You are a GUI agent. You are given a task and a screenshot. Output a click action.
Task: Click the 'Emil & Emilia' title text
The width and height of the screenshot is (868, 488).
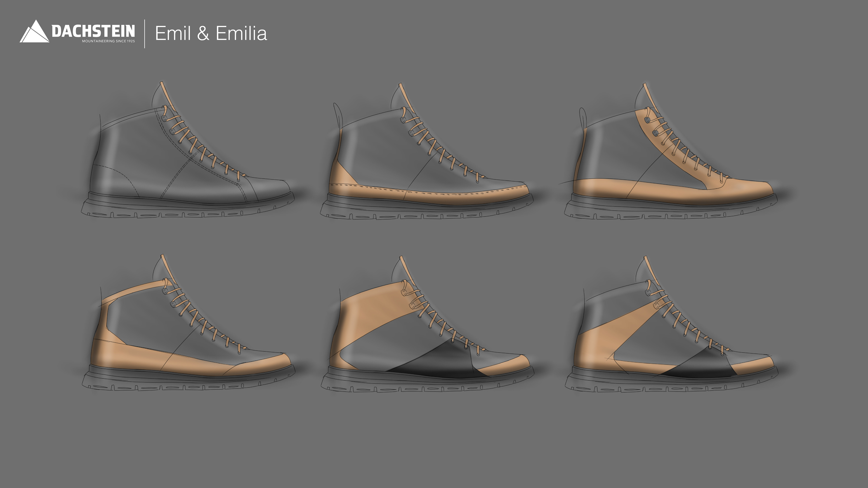point(211,33)
